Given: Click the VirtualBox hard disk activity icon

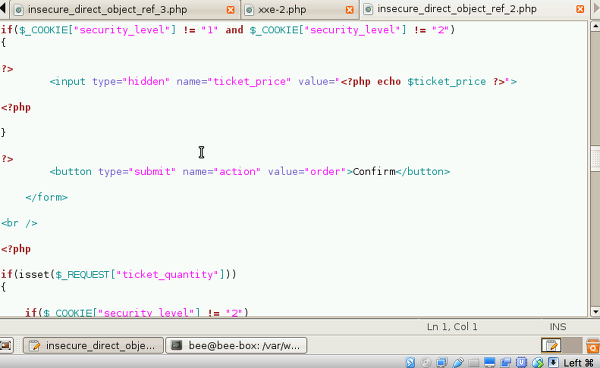Looking at the screenshot, I should point(410,362).
